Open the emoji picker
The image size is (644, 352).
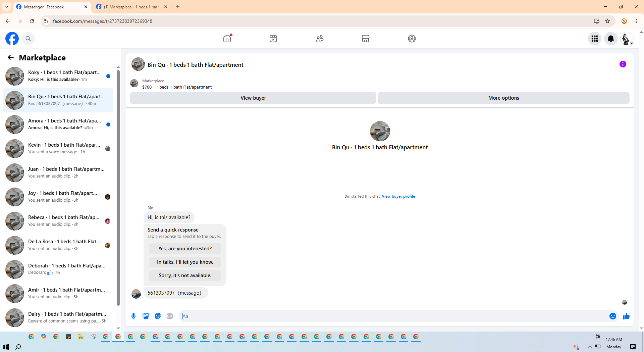[x=613, y=316]
